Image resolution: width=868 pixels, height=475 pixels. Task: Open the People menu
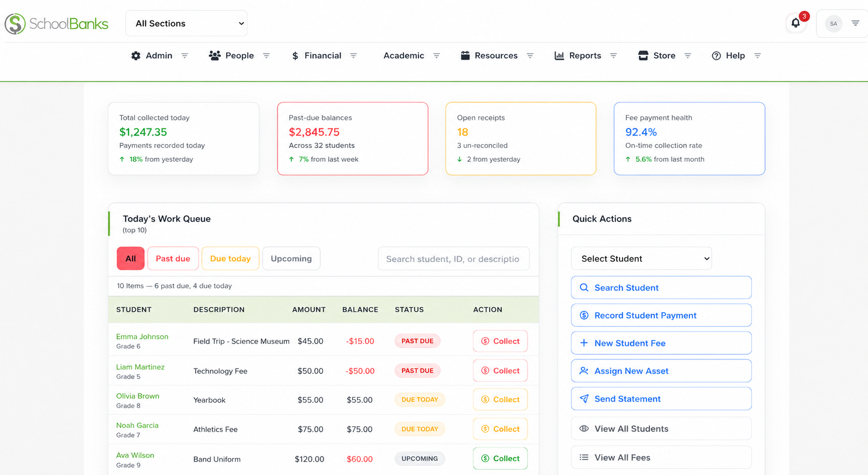[240, 56]
